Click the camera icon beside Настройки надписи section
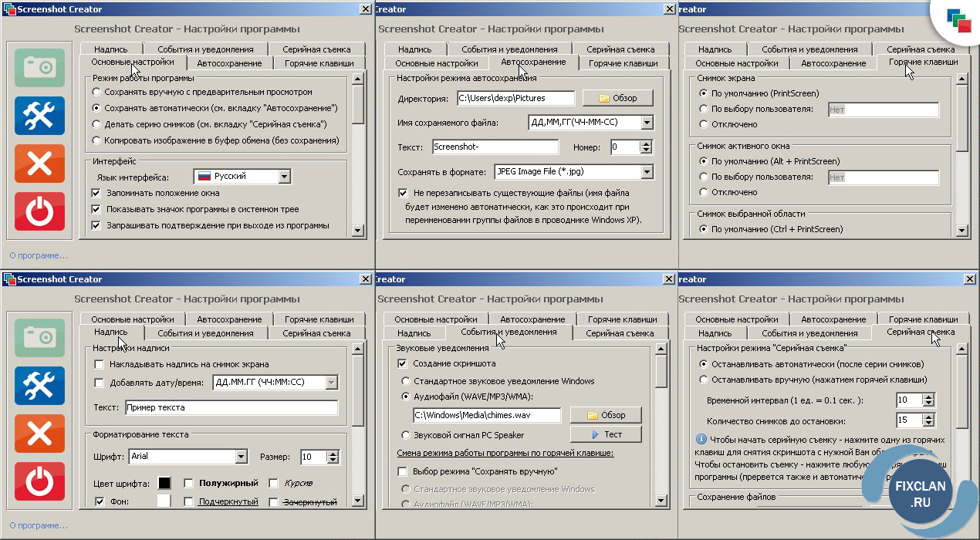This screenshot has height=540, width=980. (x=39, y=337)
